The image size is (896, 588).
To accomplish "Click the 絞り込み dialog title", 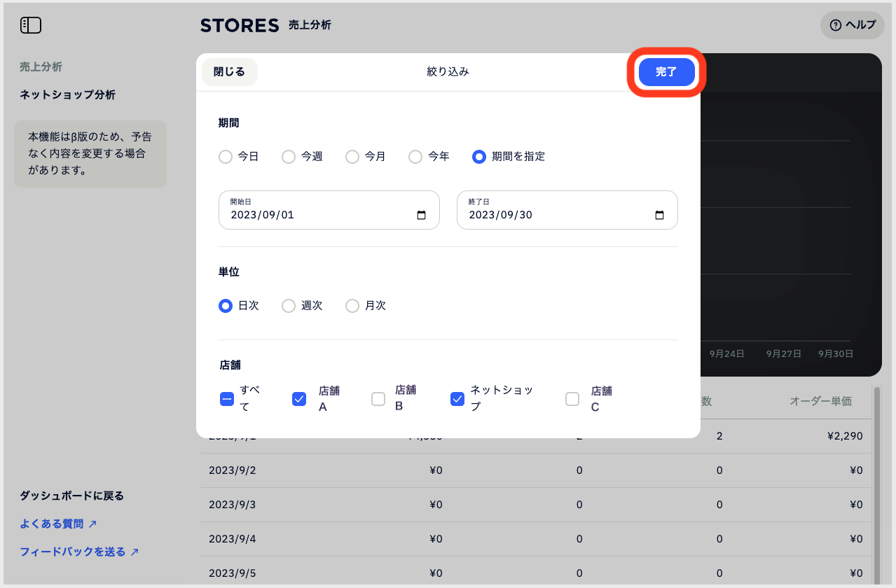I will pos(448,71).
